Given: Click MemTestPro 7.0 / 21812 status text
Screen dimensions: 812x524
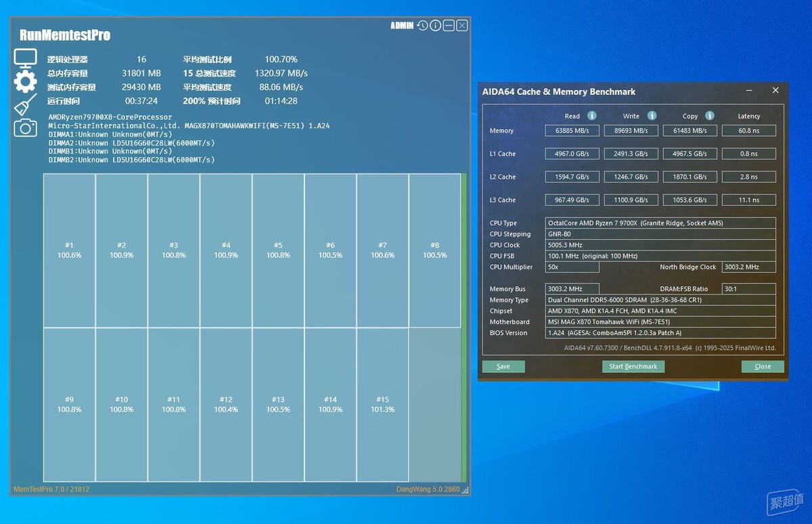Looking at the screenshot, I should coord(51,489).
